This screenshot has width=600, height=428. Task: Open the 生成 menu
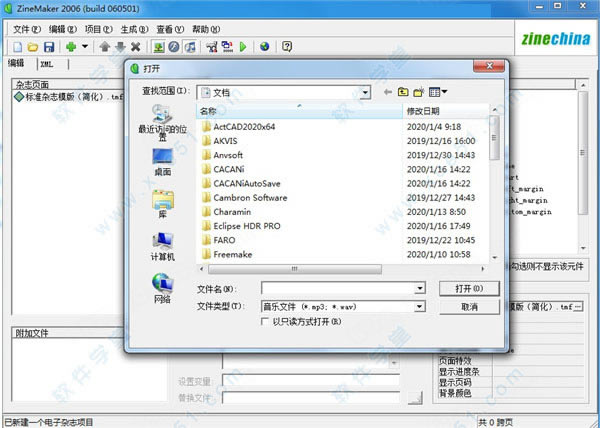click(x=134, y=29)
